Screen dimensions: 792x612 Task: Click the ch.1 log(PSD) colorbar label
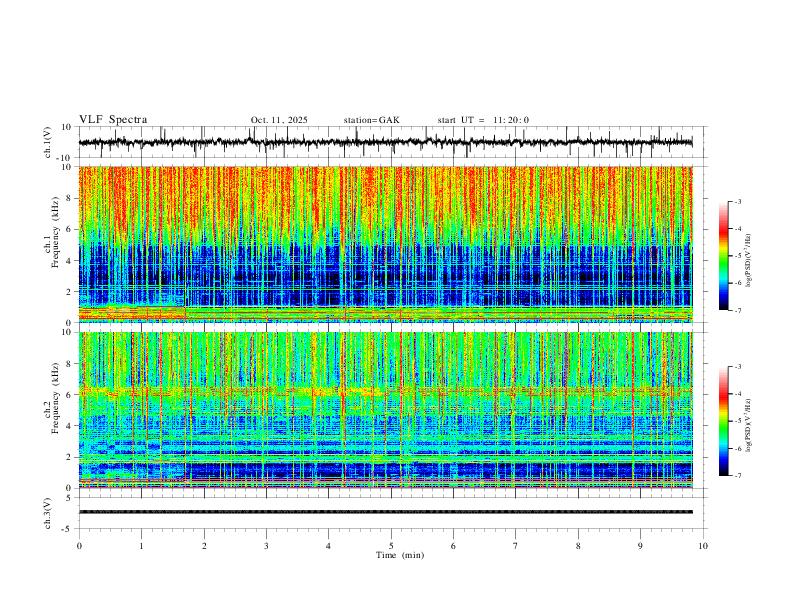pos(750,261)
